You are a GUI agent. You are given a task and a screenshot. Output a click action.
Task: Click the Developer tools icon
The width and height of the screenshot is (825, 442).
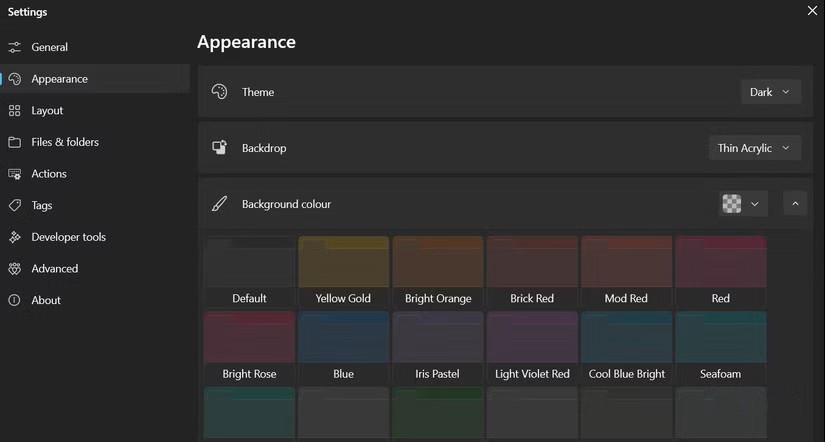tap(14, 237)
